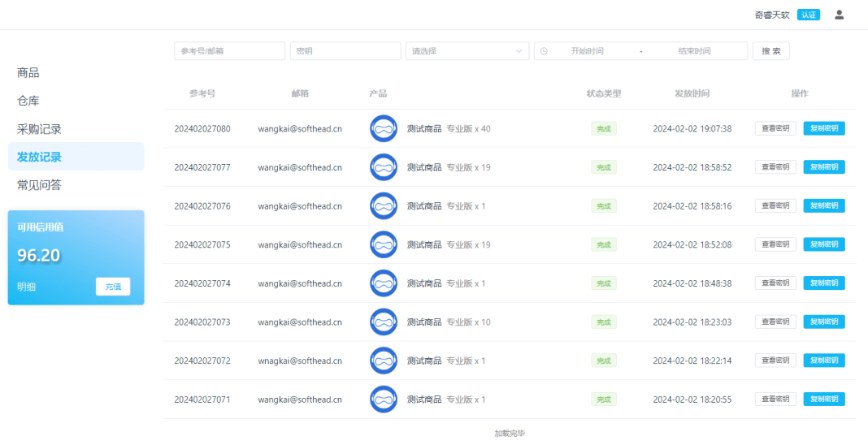Click the clock icon in date range field
The height and width of the screenshot is (445, 868).
[544, 51]
